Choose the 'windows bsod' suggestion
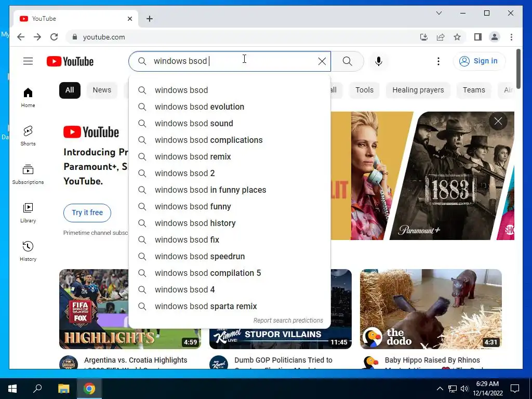This screenshot has height=399, width=532. (x=230, y=90)
